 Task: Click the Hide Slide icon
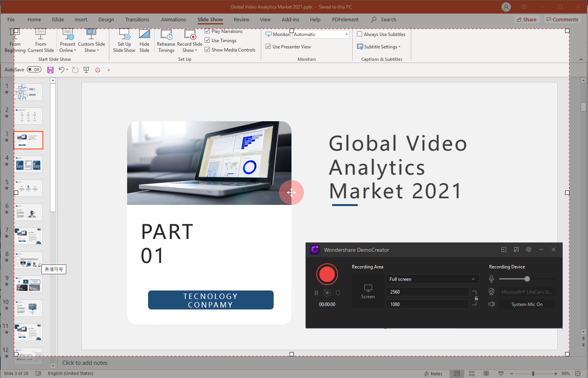[x=144, y=35]
